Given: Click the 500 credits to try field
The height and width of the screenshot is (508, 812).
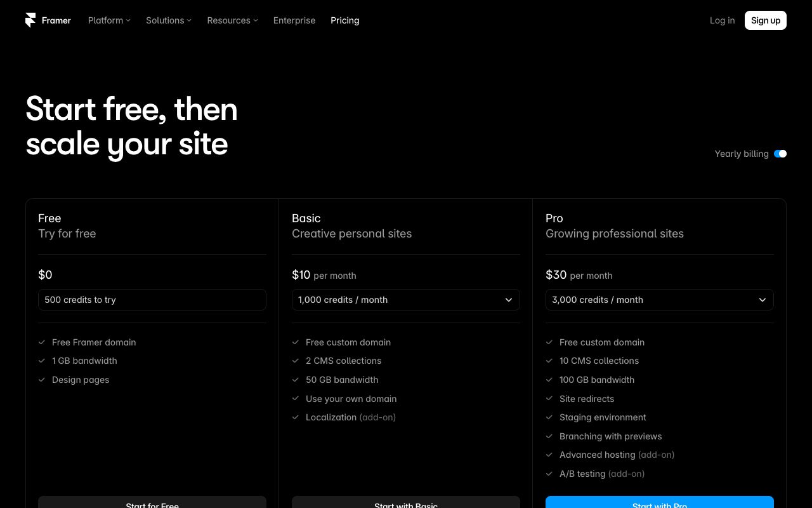Looking at the screenshot, I should [x=152, y=300].
